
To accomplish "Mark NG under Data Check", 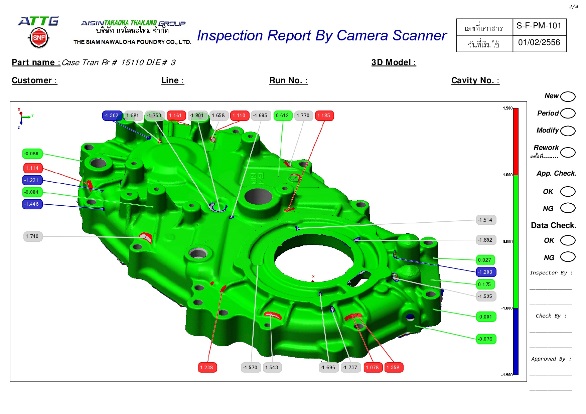I will click(568, 257).
